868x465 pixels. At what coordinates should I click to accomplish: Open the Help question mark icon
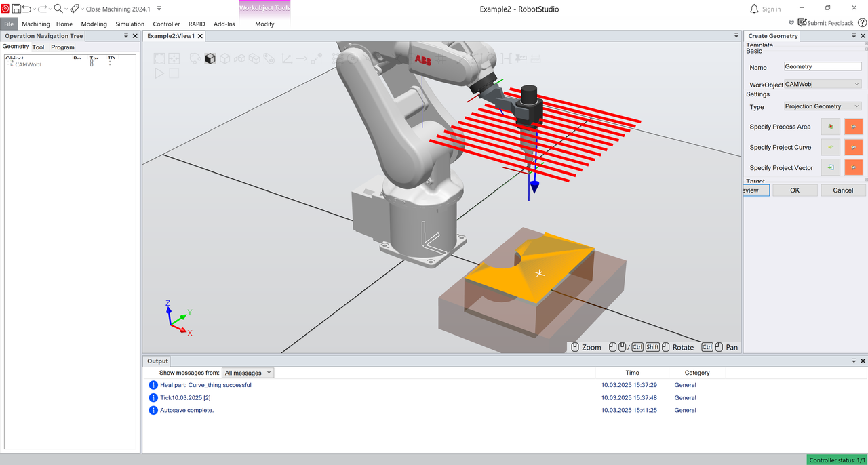862,23
